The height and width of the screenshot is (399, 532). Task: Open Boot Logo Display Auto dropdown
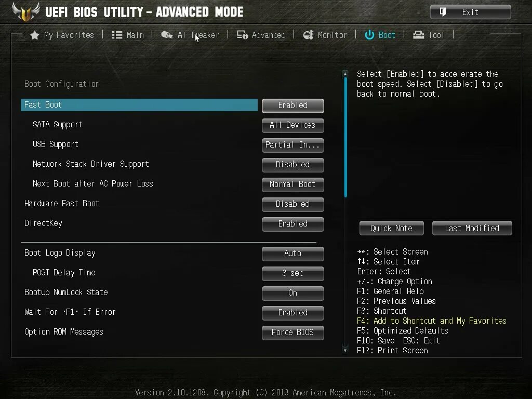293,254
